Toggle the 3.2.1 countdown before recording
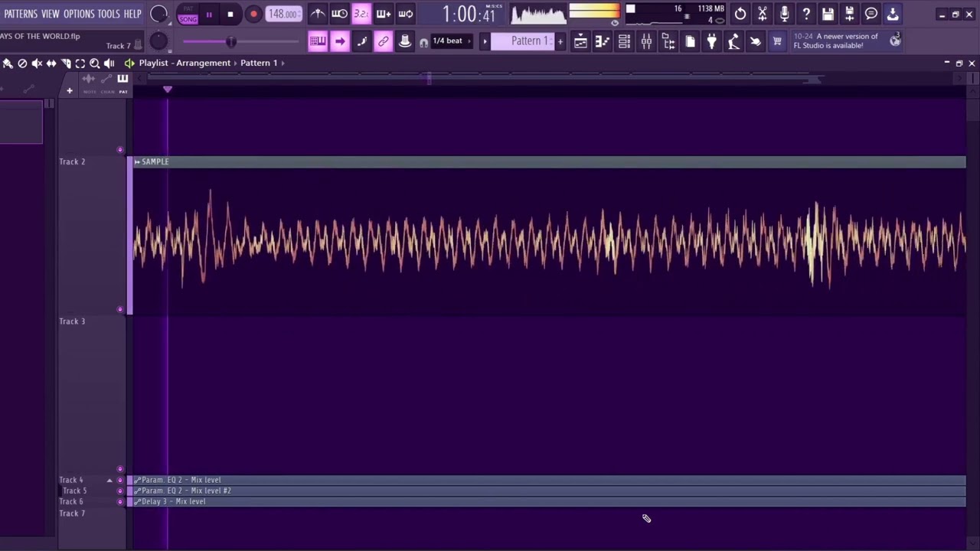Screen dimensions: 980x551 361,14
